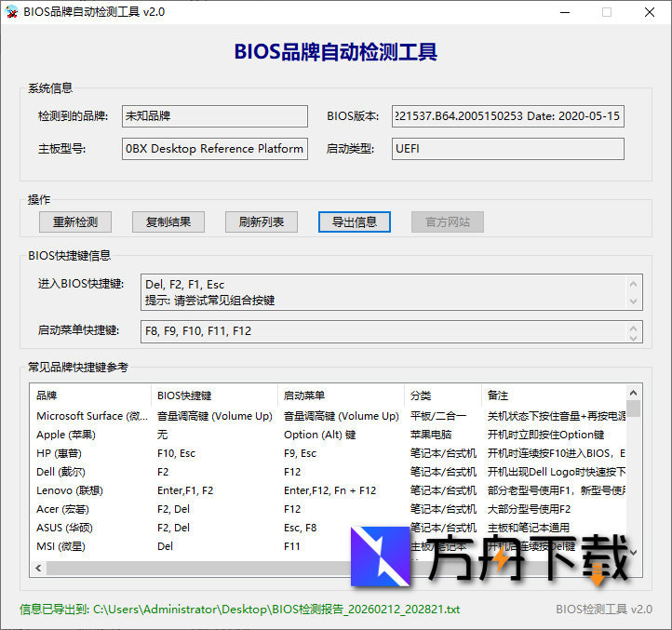Close the BIOS detection tool window
The image size is (672, 630).
pos(650,12)
